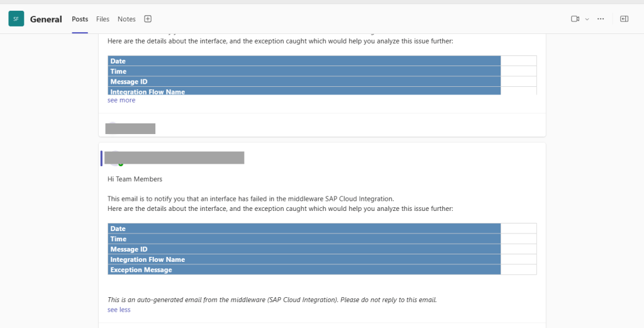This screenshot has width=644, height=328.
Task: Click Message ID row in second post
Action: (x=304, y=249)
